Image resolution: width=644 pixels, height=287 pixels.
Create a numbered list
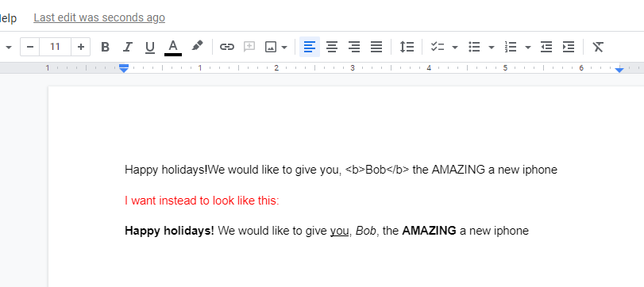511,47
